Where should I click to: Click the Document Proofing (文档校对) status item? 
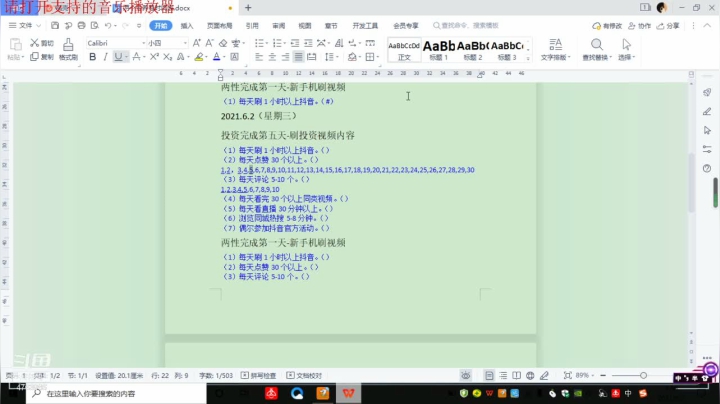(304, 376)
